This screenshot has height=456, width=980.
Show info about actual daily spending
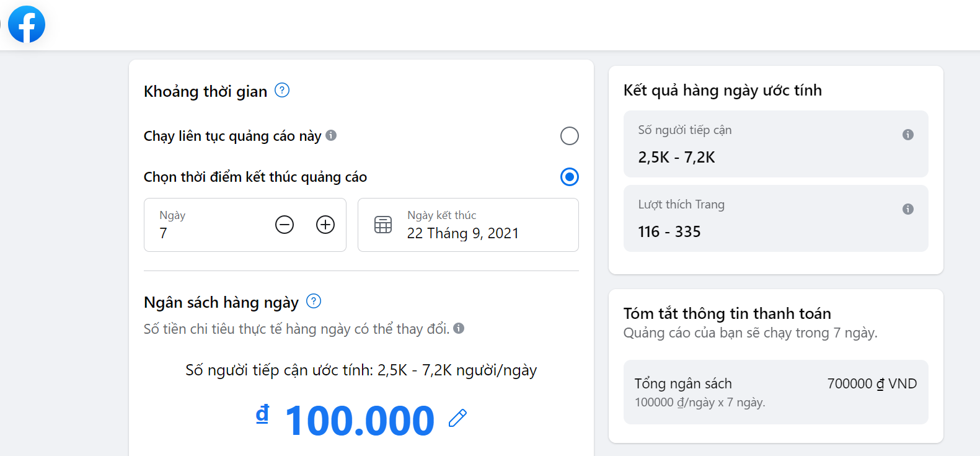click(459, 328)
